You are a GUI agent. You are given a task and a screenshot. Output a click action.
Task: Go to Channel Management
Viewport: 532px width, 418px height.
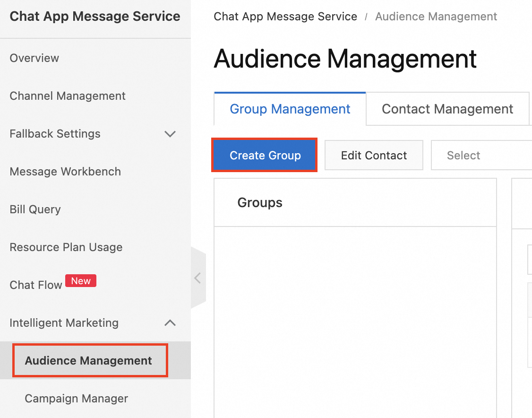(x=68, y=96)
